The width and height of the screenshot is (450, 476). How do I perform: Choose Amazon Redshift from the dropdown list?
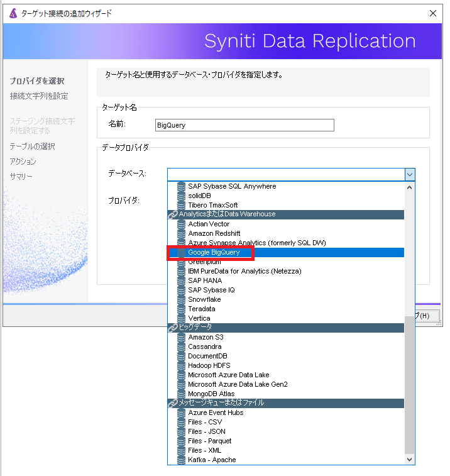click(286, 233)
